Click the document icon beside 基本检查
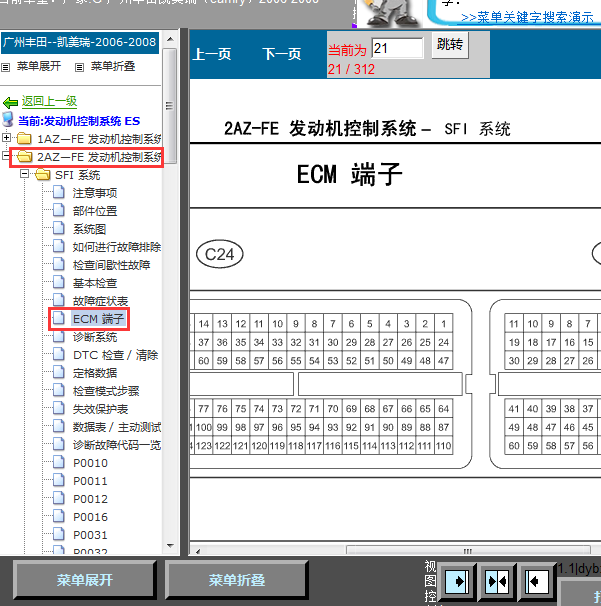The width and height of the screenshot is (601, 606). point(58,282)
